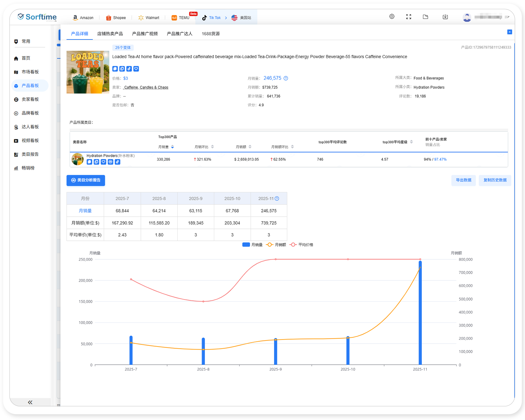Open the settings gear in top bar

tap(392, 16)
